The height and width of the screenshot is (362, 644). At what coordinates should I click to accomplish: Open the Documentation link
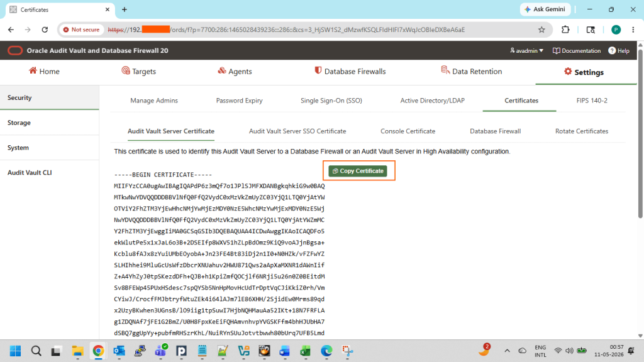[577, 50]
